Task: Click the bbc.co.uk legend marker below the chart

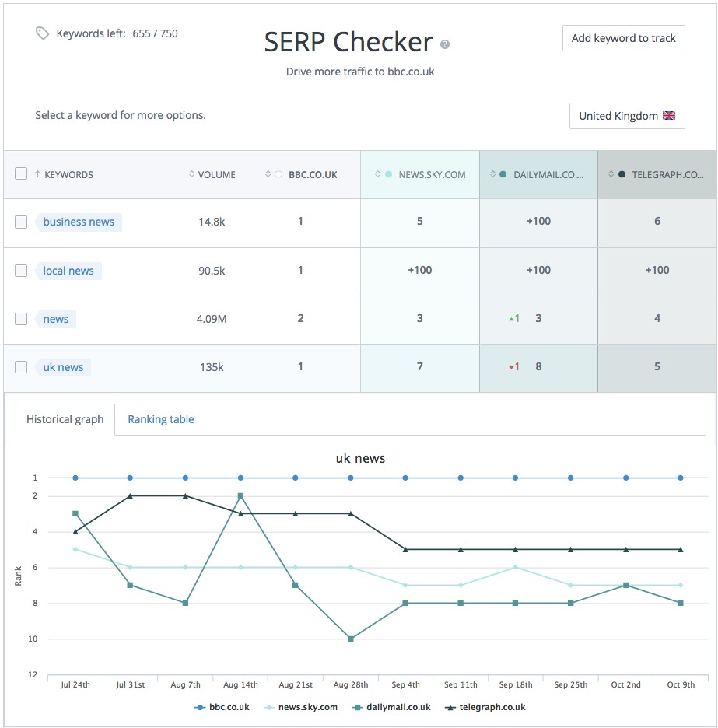Action: (x=200, y=707)
